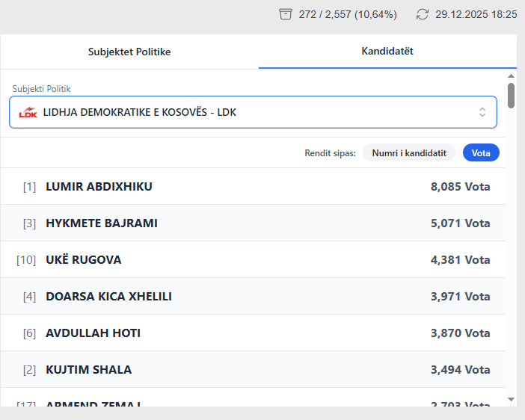Open the Subjekti Politik dropdown chevron

coord(482,112)
